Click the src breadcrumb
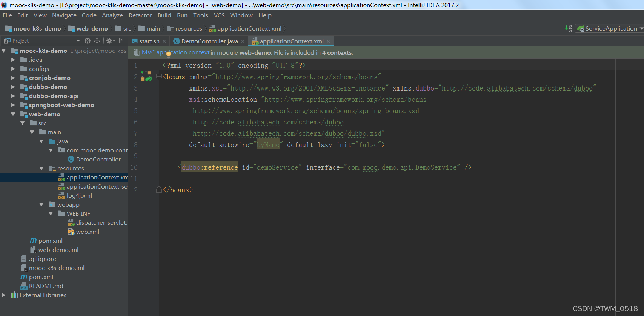644x316 pixels. coord(123,29)
